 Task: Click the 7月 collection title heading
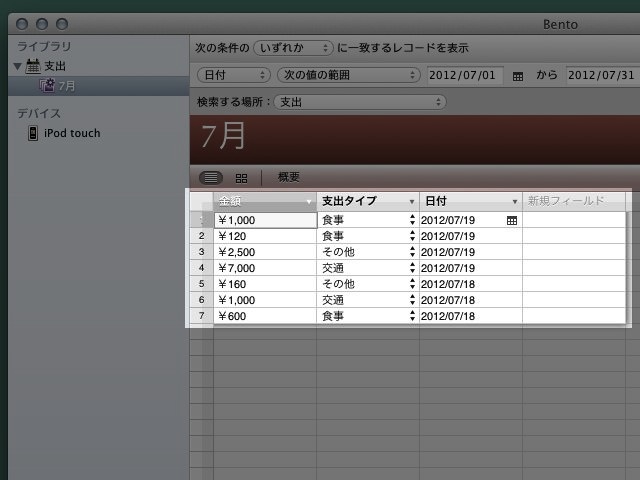coord(223,136)
